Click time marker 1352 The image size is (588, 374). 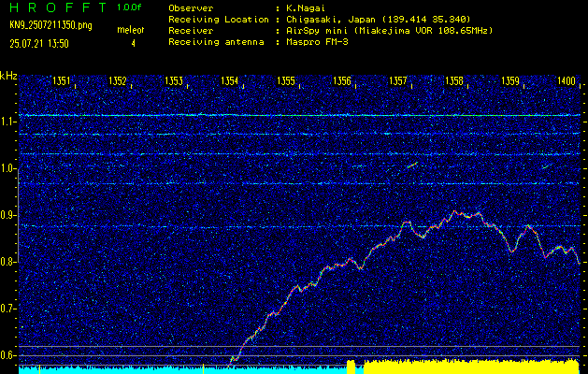118,80
